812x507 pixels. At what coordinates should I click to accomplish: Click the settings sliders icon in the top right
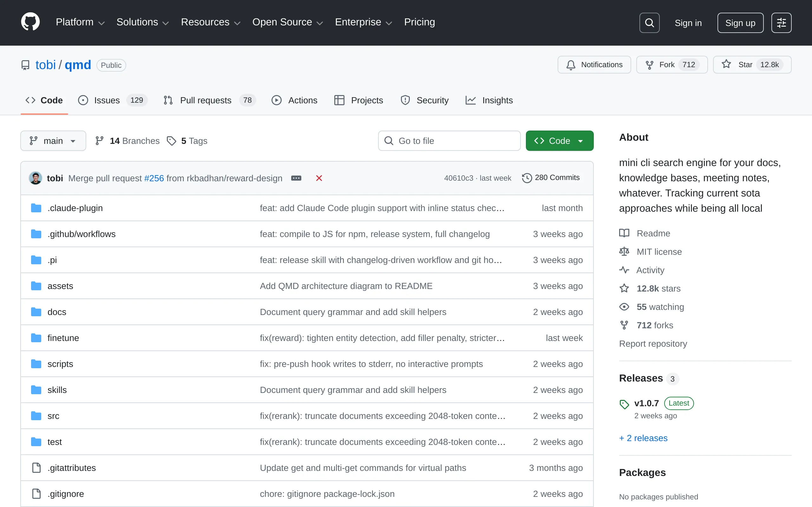tap(781, 22)
